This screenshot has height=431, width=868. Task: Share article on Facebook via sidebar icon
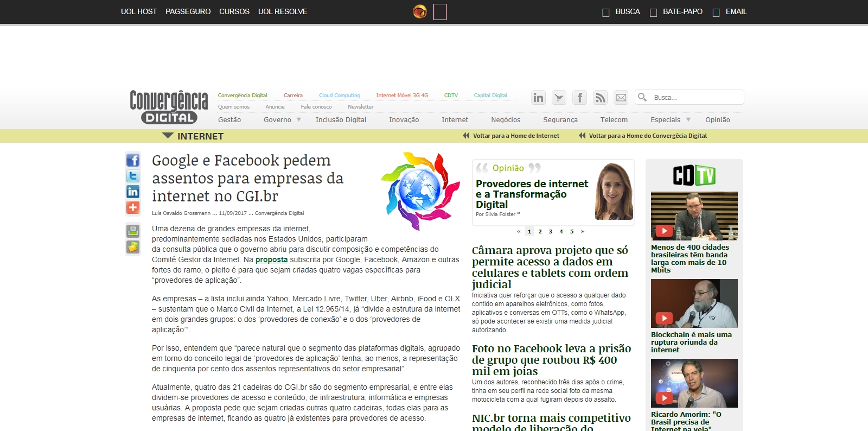(133, 160)
